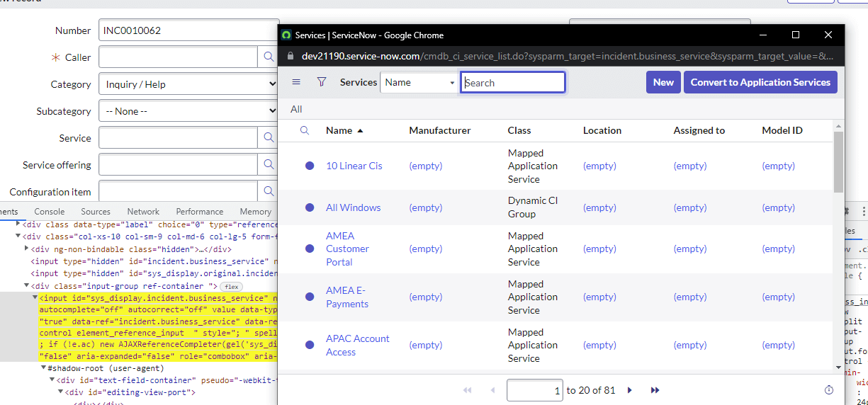Image resolution: width=868 pixels, height=405 pixels.
Task: Click the preview dot for 10 Linear Cis
Action: coord(310,166)
